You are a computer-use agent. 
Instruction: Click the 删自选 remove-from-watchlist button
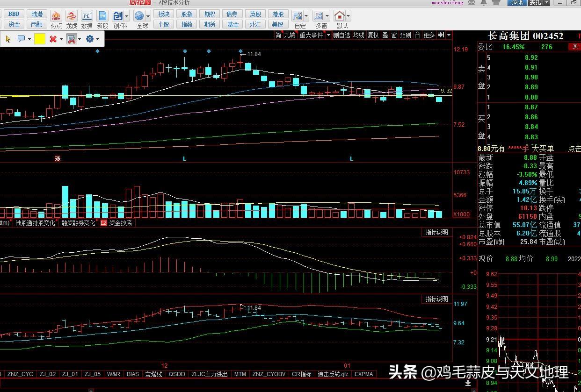pyautogui.click(x=341, y=35)
